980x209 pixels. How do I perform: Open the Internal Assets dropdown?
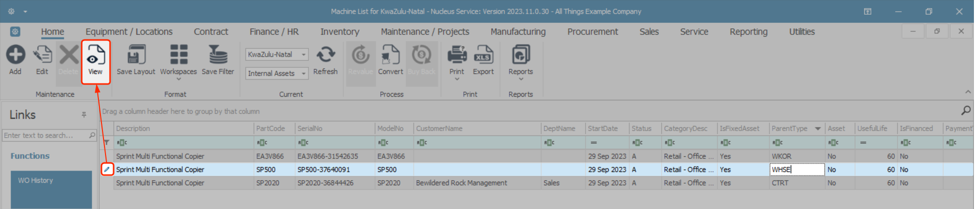coord(303,73)
